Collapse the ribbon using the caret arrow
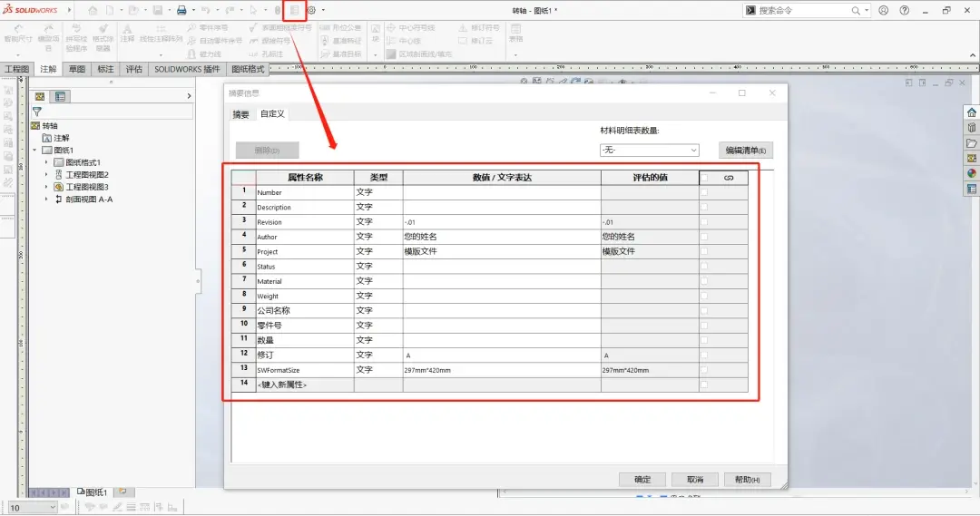980x516 pixels. click(973, 55)
